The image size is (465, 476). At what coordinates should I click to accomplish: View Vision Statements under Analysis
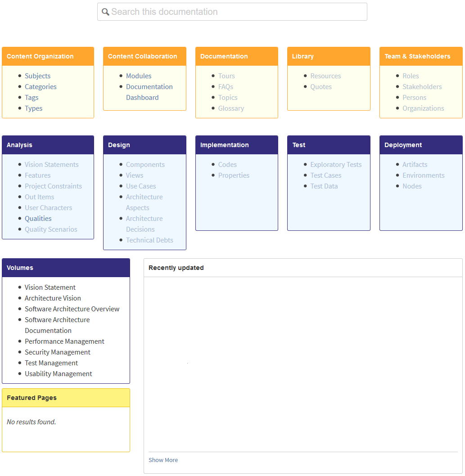[51, 164]
